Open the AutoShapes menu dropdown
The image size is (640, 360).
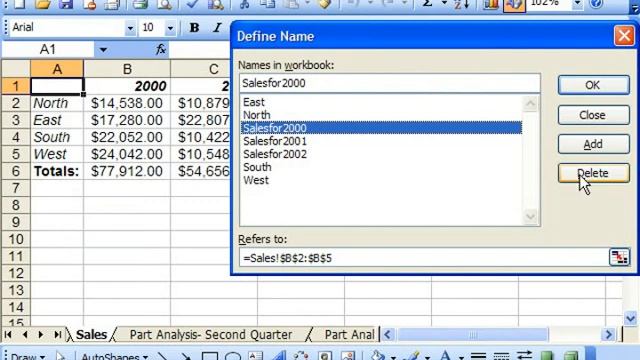[x=115, y=356]
